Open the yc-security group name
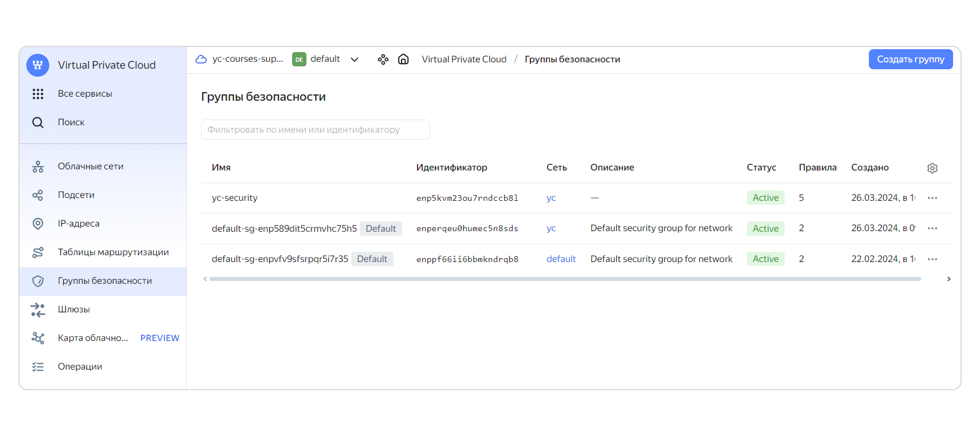Screen dimensions: 980x436 [235, 198]
